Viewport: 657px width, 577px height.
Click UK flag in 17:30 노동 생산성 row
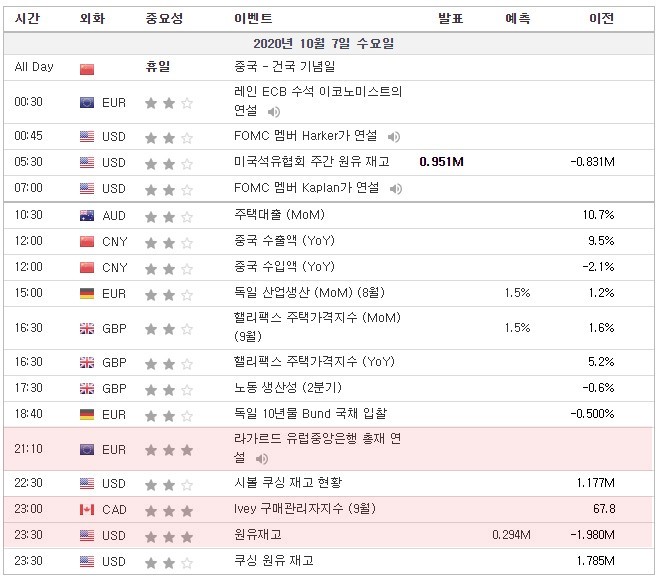tap(87, 388)
